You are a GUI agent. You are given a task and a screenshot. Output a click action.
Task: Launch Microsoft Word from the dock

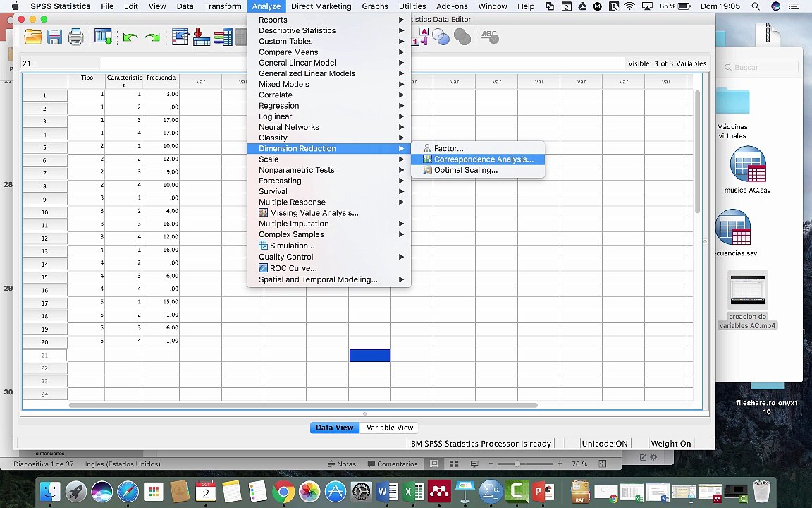[387, 492]
